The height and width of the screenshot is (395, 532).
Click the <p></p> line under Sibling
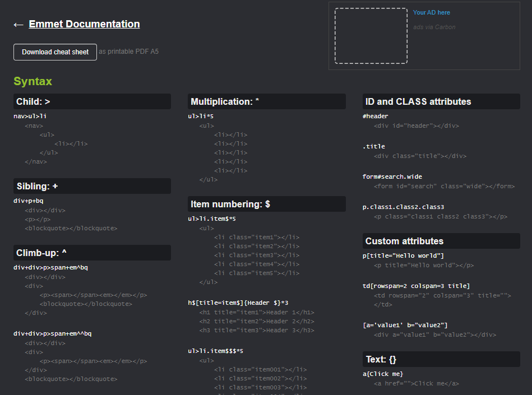(38, 220)
